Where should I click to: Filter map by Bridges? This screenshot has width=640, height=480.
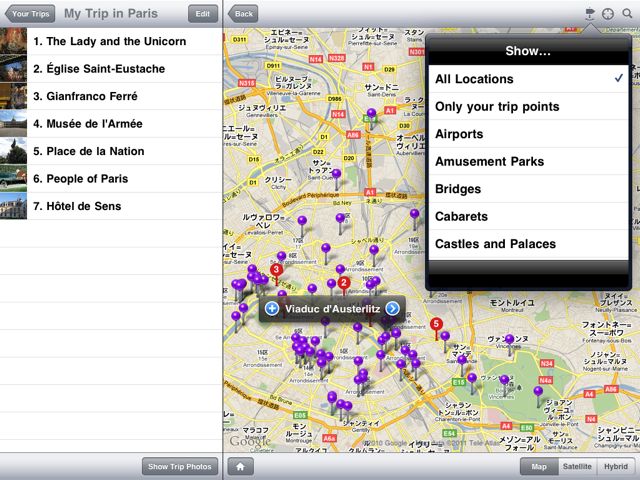(x=528, y=189)
